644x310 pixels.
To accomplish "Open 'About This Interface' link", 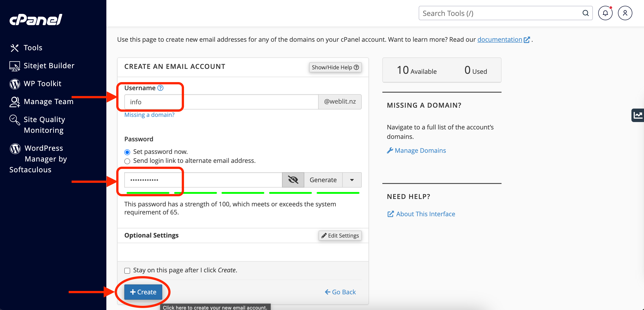I will [421, 214].
